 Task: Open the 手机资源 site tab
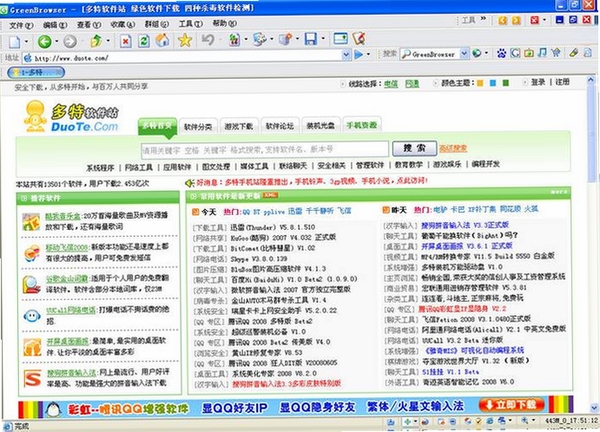tap(362, 125)
